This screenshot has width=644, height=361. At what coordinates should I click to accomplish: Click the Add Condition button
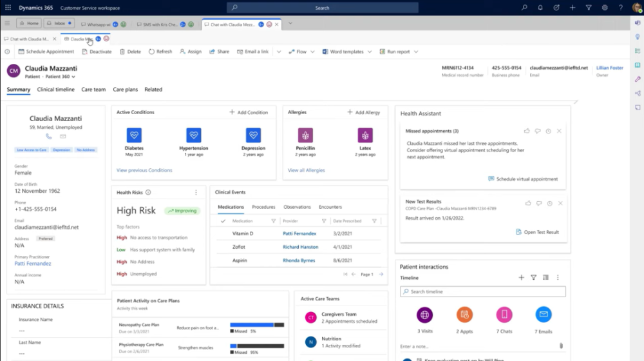point(249,112)
